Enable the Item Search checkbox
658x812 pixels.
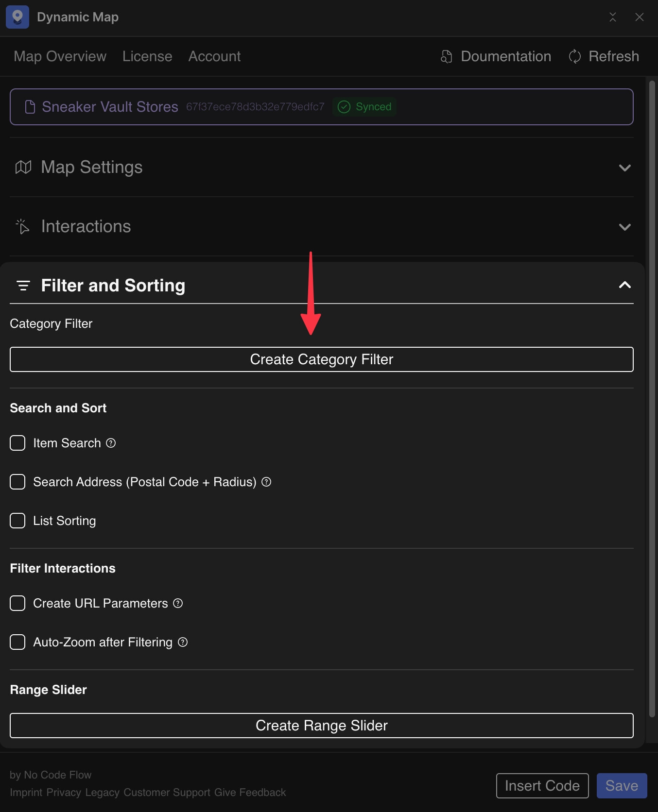[17, 443]
